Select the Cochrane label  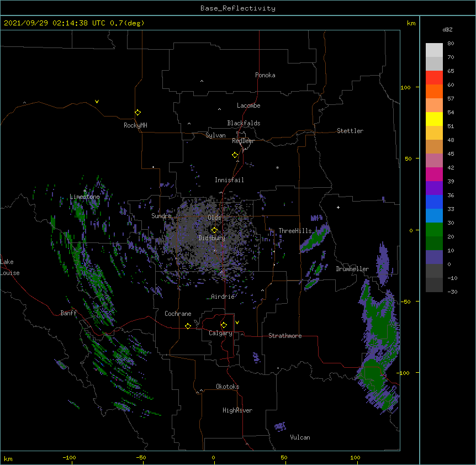click(178, 314)
